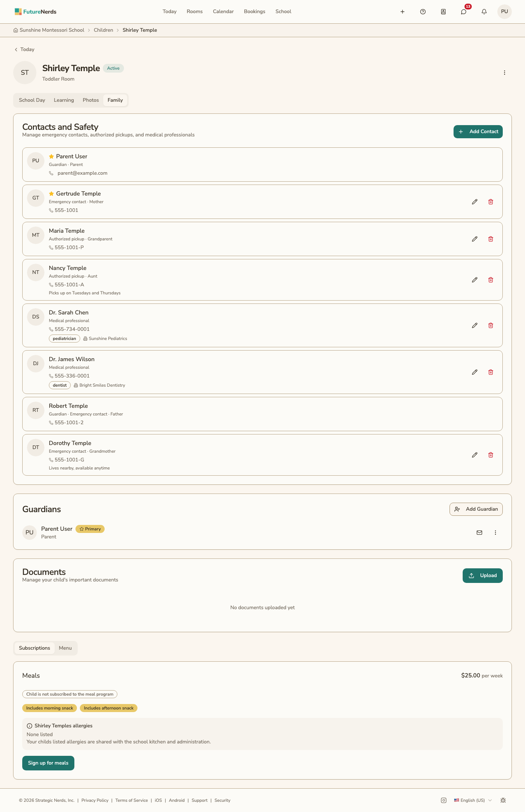Click the plus icon in the top bar
Screen dimensions: 525x812
point(402,12)
